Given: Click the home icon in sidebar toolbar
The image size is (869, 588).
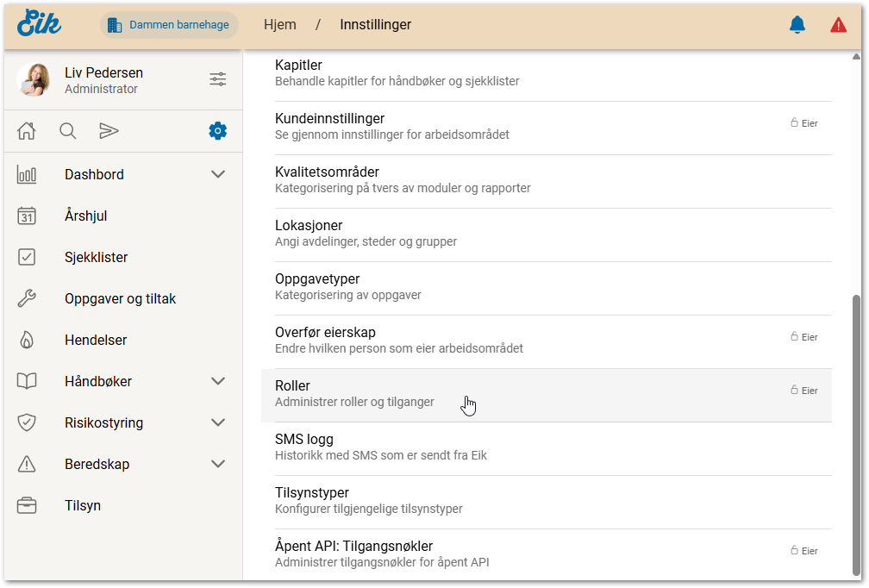Looking at the screenshot, I should click(x=27, y=131).
